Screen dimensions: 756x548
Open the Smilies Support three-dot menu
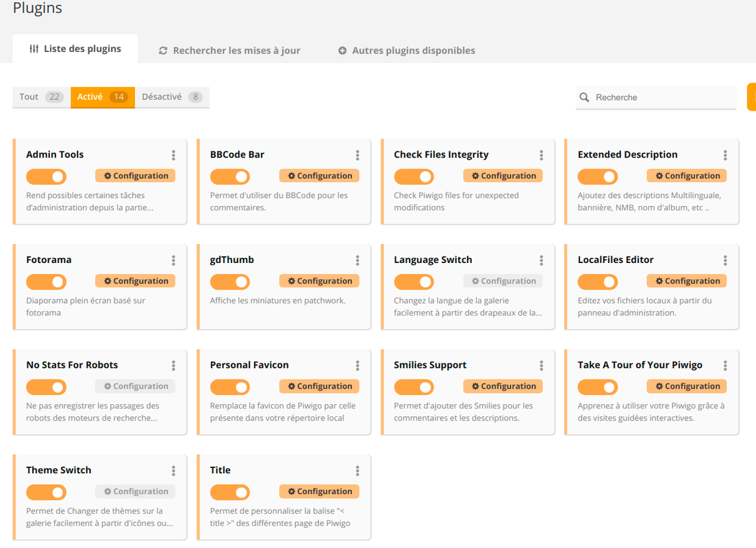click(x=542, y=366)
